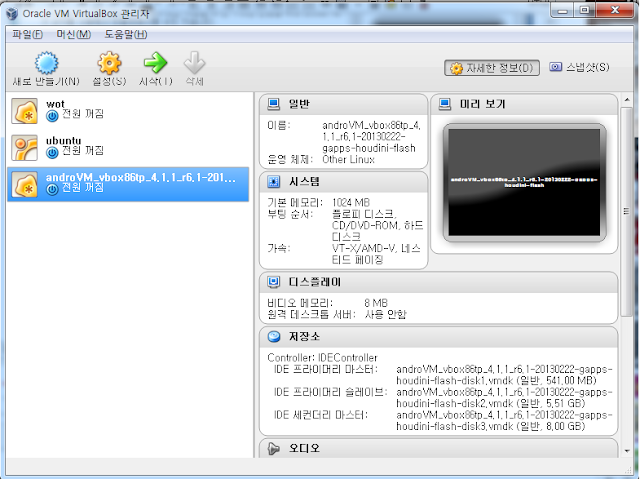Image resolution: width=640 pixels, height=479 pixels.
Task: Click the System (시스템) chip icon
Action: pos(273,182)
